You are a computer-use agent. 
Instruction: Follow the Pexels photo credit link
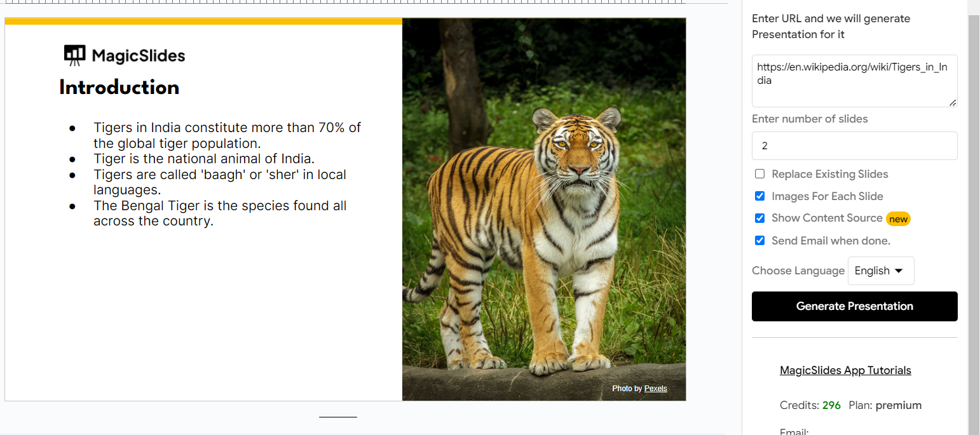[x=656, y=389]
